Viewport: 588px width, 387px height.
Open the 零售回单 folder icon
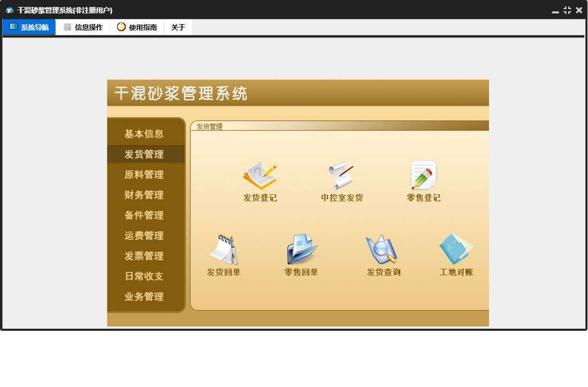point(302,249)
